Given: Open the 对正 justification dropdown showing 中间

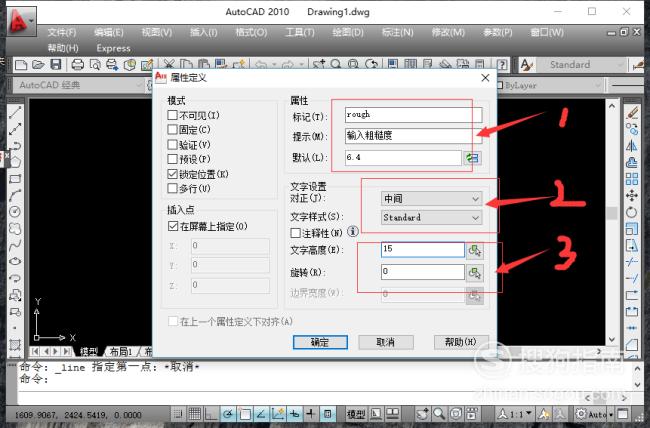Looking at the screenshot, I should point(431,199).
